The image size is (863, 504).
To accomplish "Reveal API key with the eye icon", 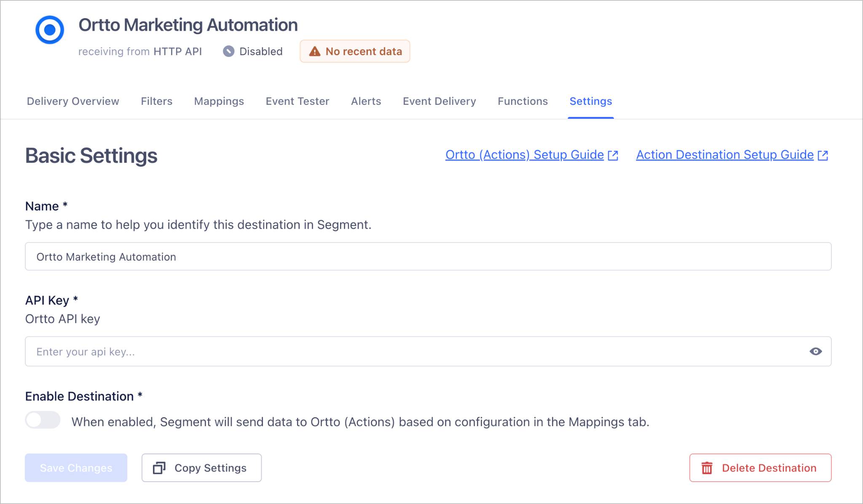I will [815, 351].
